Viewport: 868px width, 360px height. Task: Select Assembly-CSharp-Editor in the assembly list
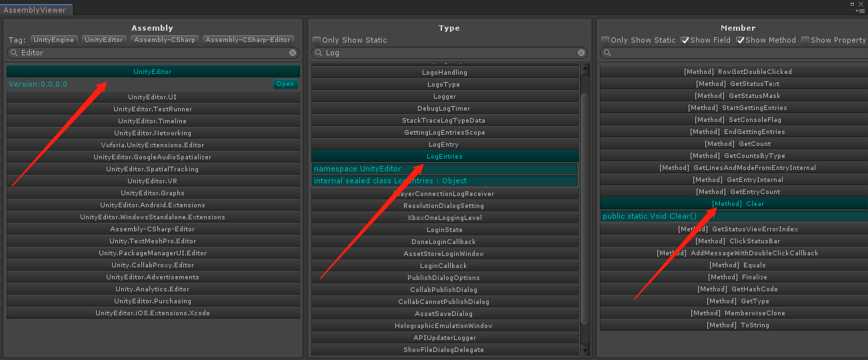click(x=153, y=229)
